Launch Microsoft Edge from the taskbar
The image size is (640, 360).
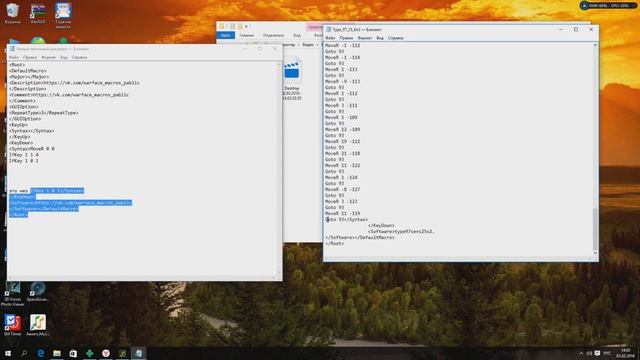[x=40, y=353]
